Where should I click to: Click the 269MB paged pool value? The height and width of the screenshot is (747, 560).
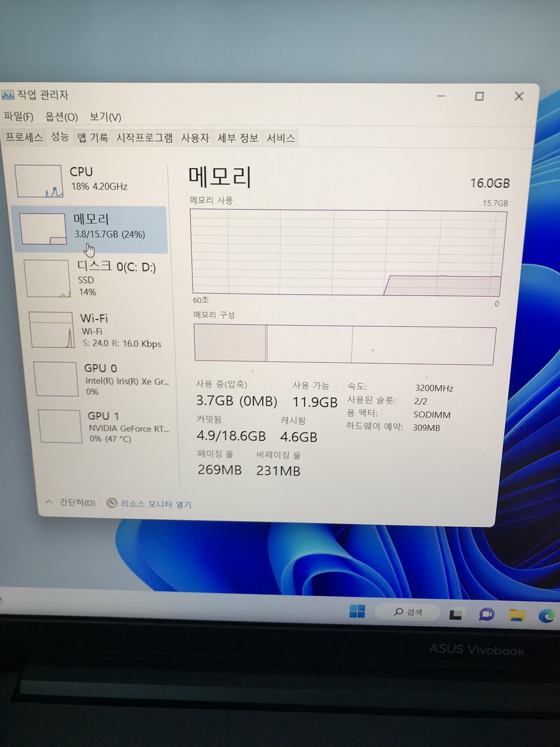click(x=219, y=470)
